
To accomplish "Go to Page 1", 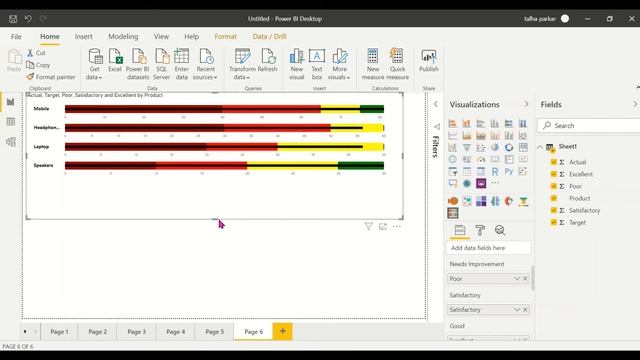I will (x=59, y=331).
